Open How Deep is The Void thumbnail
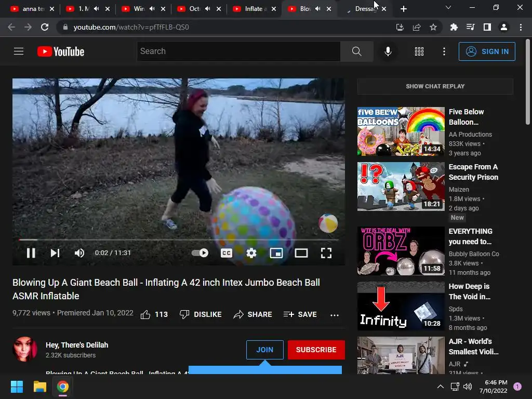Image resolution: width=532 pixels, height=399 pixels. 401,306
